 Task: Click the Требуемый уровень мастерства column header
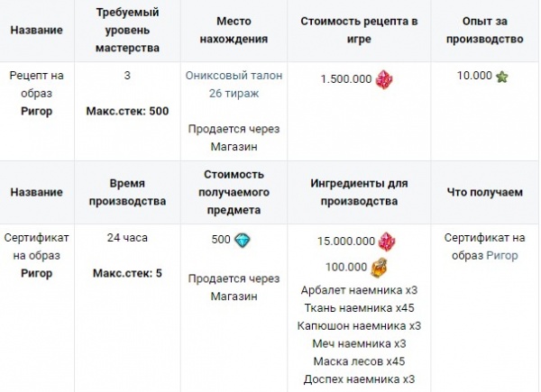[x=127, y=30]
